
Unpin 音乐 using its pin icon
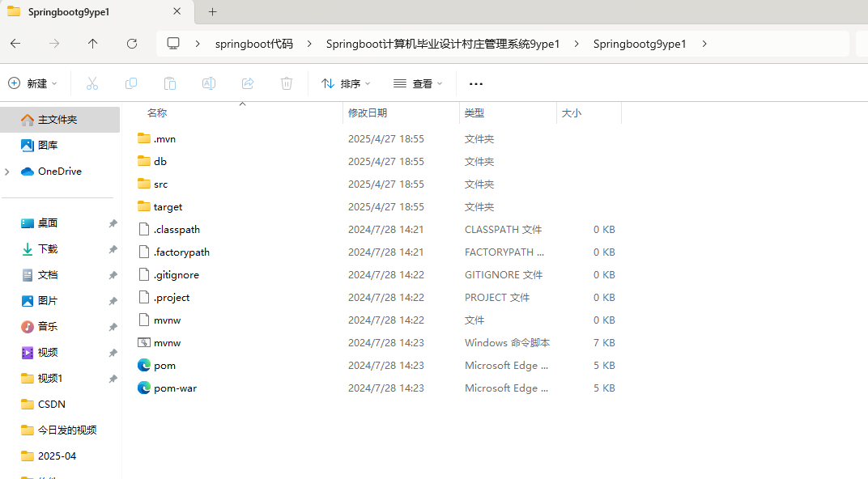[113, 327]
